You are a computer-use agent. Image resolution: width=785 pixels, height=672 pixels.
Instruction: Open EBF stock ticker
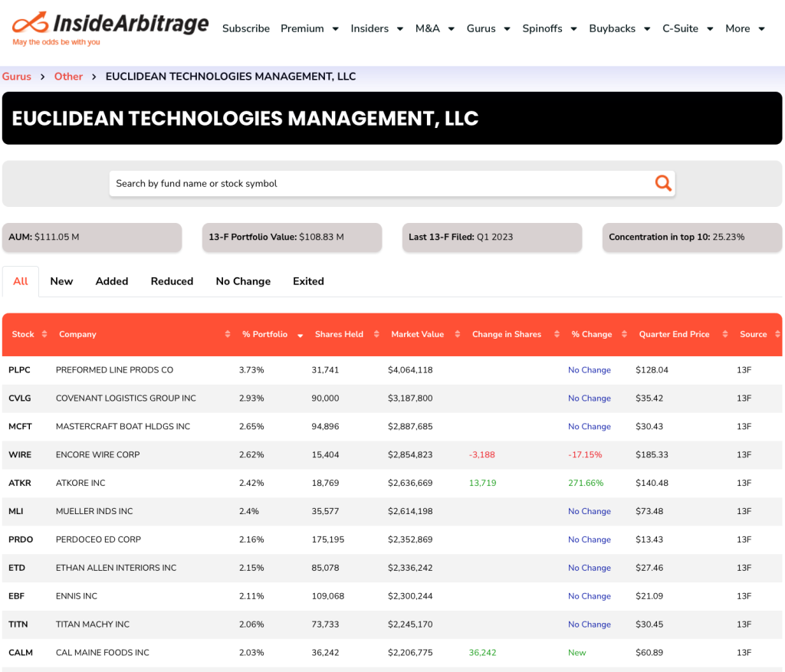click(17, 596)
